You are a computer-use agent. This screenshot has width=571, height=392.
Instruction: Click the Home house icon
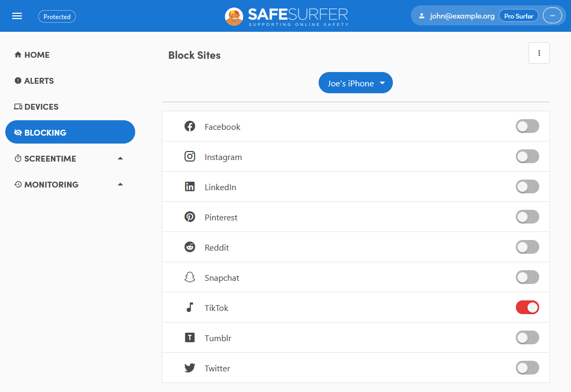[x=18, y=55]
